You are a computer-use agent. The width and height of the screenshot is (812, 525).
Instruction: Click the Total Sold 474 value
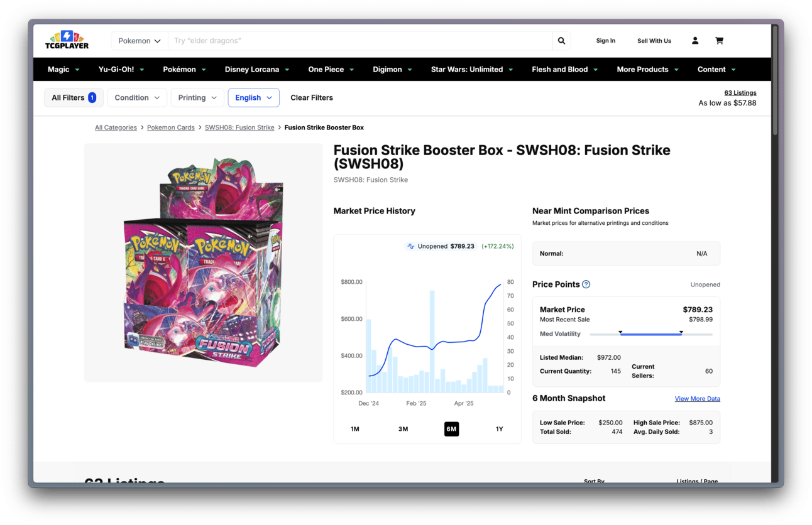pos(617,432)
